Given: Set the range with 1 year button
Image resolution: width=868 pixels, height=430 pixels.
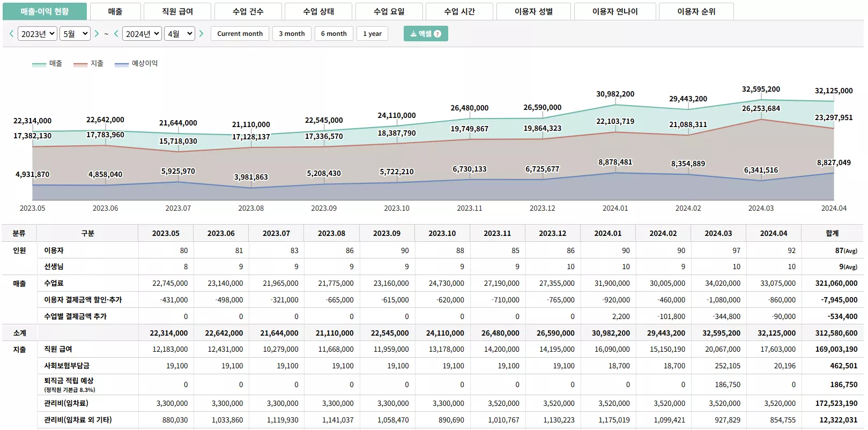Looking at the screenshot, I should pos(372,34).
